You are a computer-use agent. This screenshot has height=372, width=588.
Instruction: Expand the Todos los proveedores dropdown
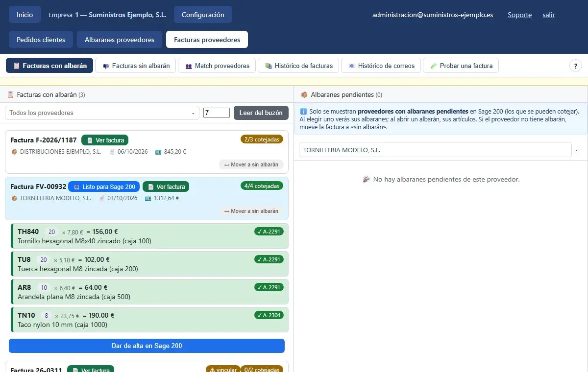102,113
